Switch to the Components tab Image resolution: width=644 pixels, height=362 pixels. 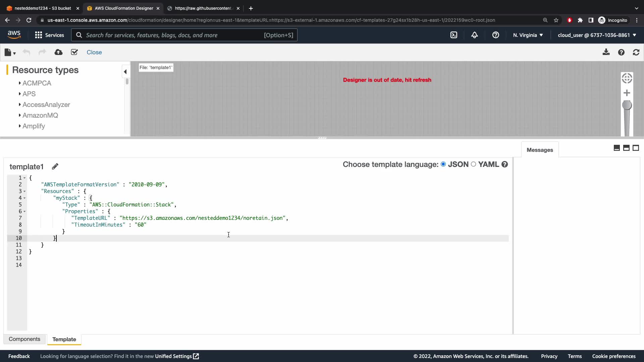click(x=24, y=339)
